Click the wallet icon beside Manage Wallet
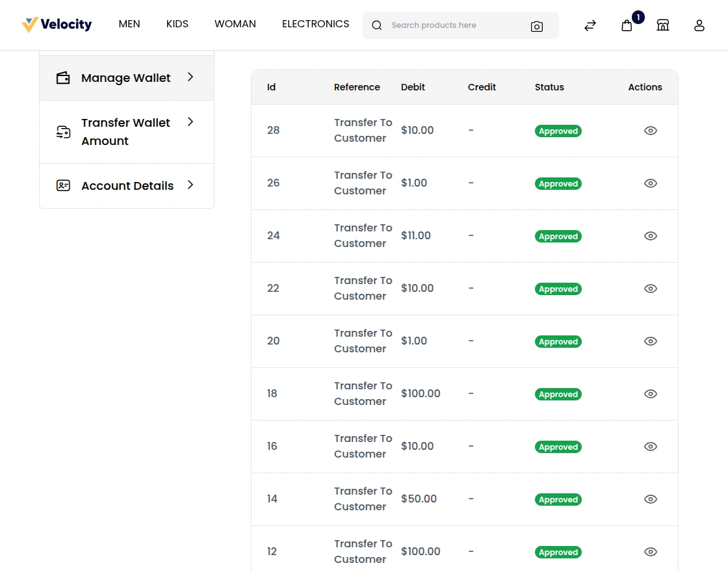728x572 pixels. (x=62, y=77)
